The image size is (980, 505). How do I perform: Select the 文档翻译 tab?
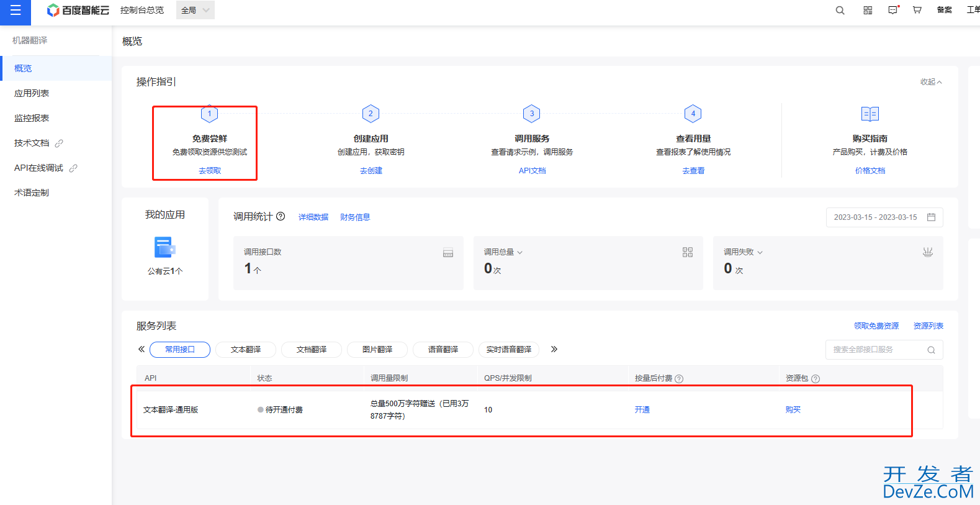[x=312, y=350]
